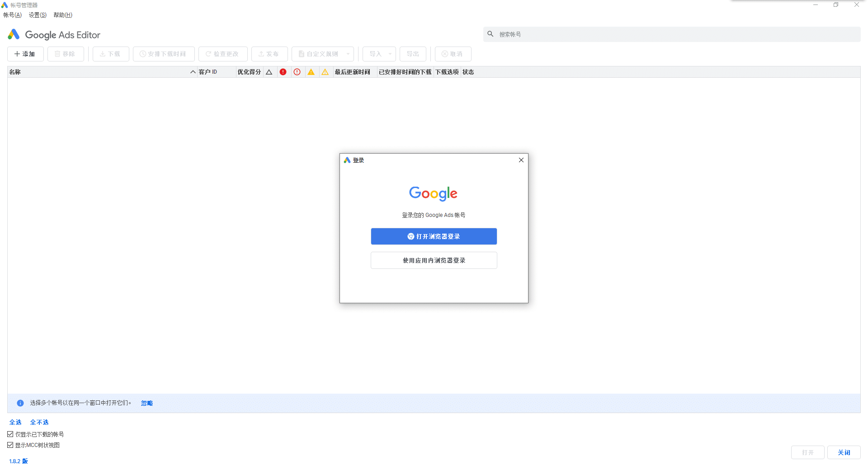Click the search magnifier icon
The height and width of the screenshot is (470, 868).
click(491, 34)
